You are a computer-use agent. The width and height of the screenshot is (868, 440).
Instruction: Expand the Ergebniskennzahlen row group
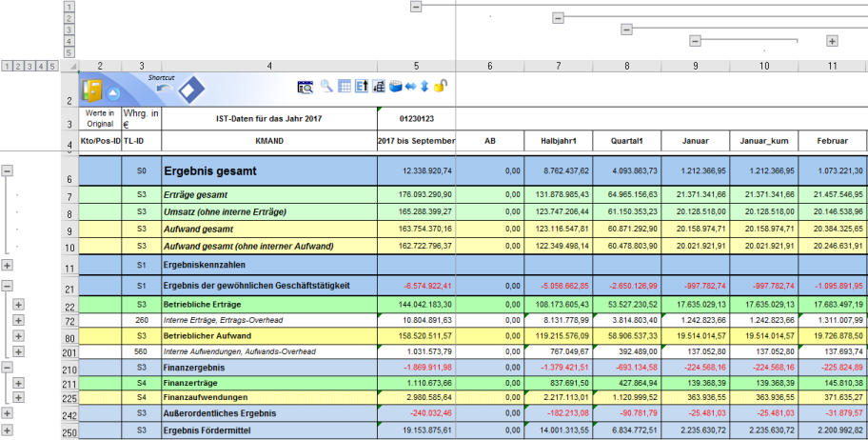(8, 266)
